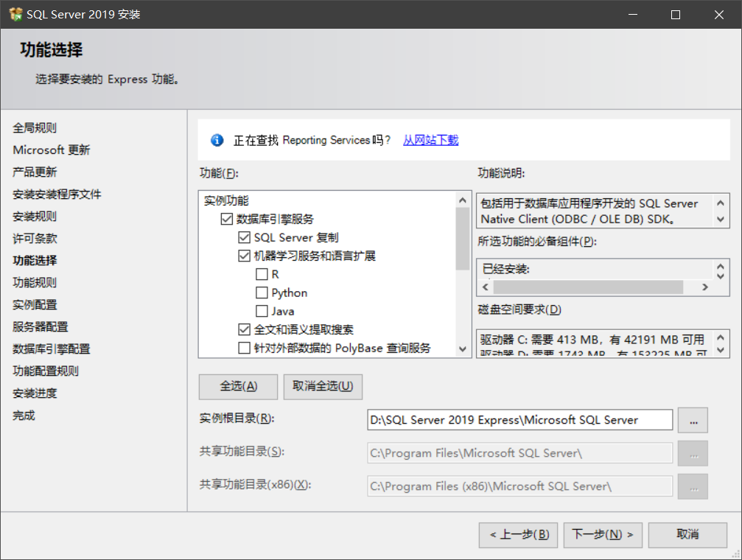Screen dimensions: 742x560
Task: Toggle 机器学习服务和语言扩展 checkbox
Action: point(244,256)
